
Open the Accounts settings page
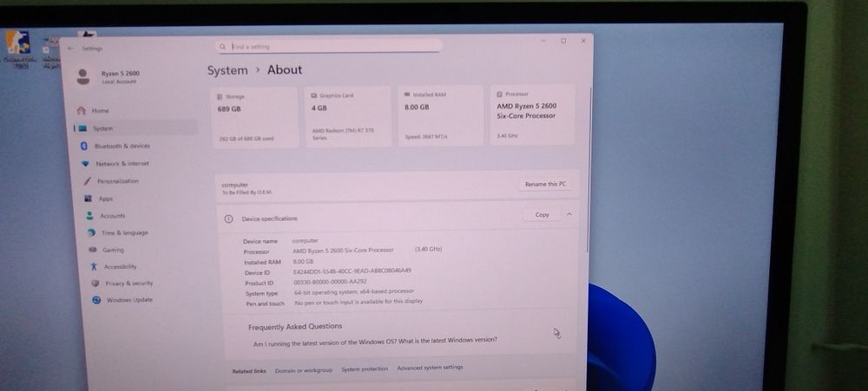point(114,216)
